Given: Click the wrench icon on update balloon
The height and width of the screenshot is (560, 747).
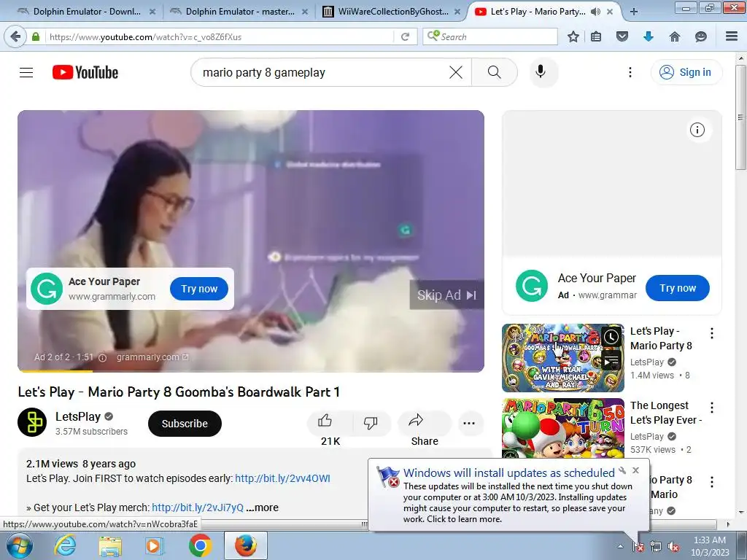Looking at the screenshot, I should coord(622,470).
